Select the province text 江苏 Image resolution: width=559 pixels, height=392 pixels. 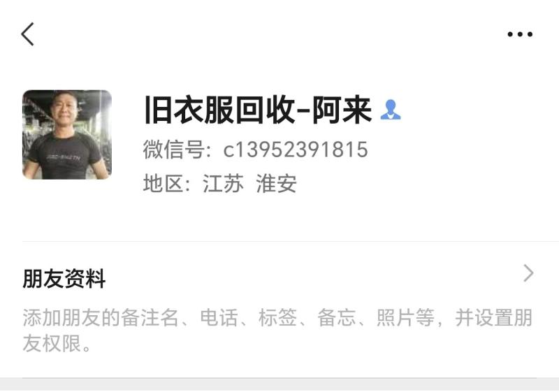(223, 184)
